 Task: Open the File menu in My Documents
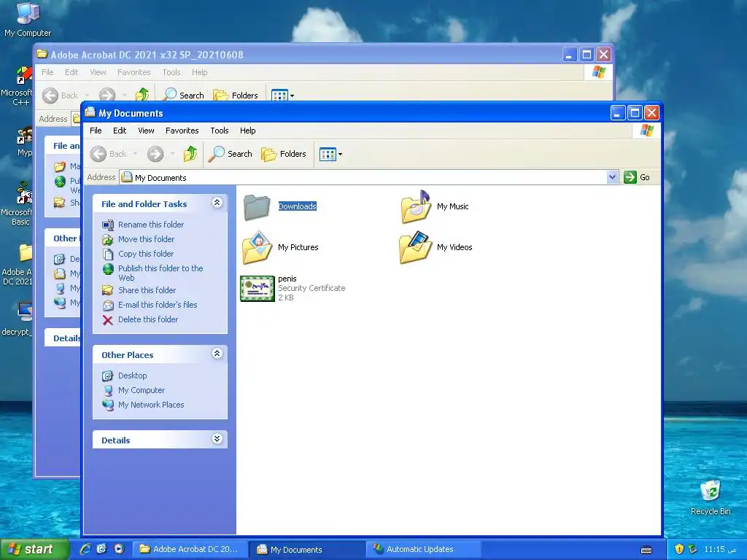(x=96, y=131)
